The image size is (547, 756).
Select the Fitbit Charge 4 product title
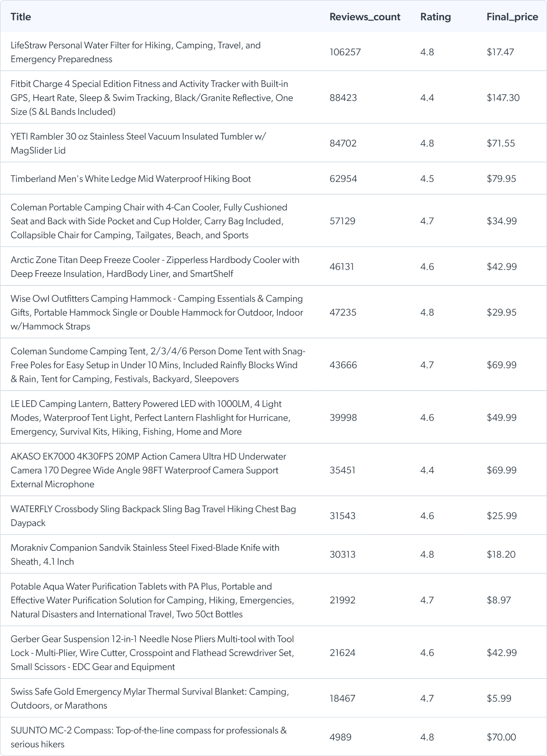(151, 98)
